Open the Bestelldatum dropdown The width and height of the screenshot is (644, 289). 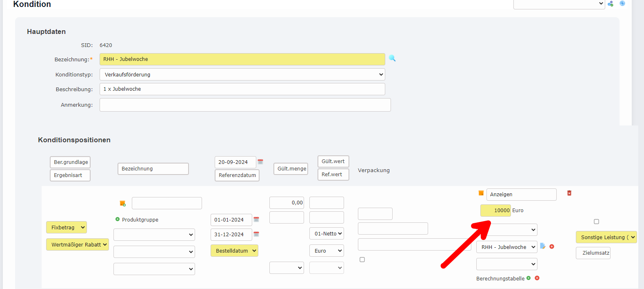click(234, 251)
